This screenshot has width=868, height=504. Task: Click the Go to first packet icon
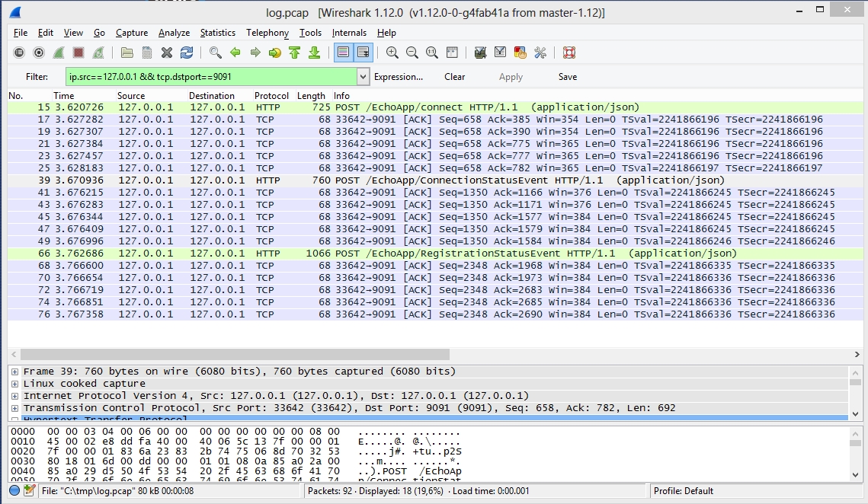click(x=294, y=53)
